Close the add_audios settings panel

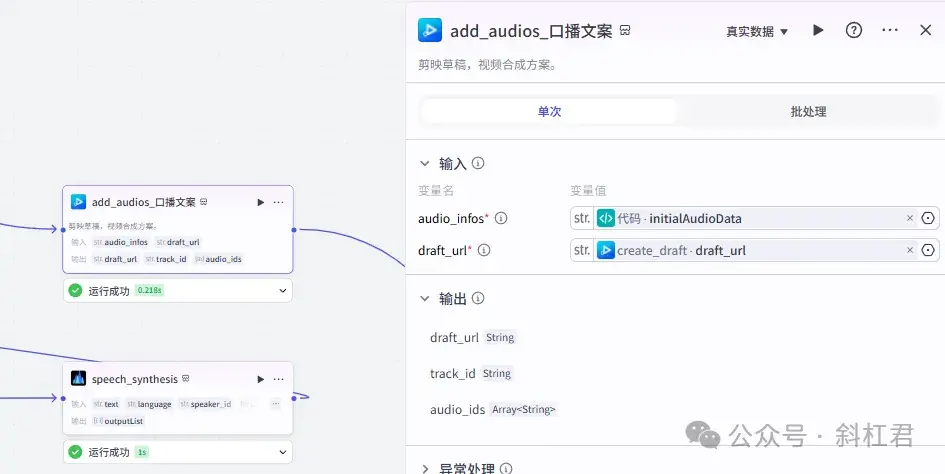click(x=926, y=30)
